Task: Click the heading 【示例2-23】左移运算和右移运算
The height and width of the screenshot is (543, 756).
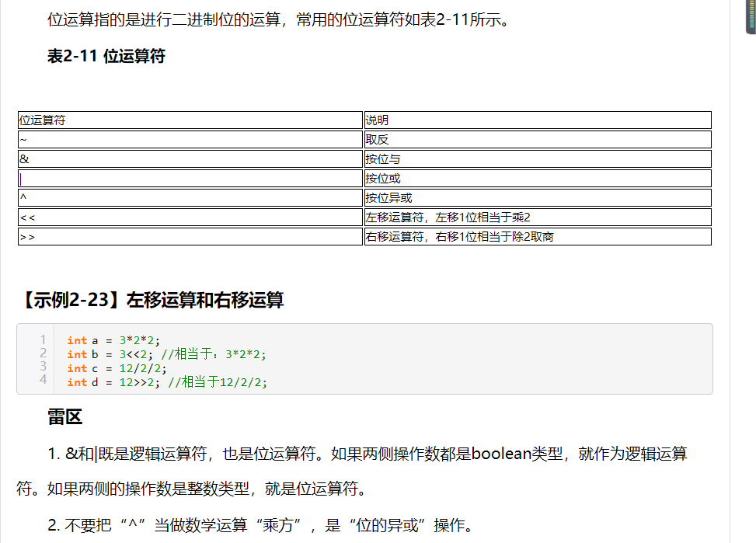Action: [151, 300]
